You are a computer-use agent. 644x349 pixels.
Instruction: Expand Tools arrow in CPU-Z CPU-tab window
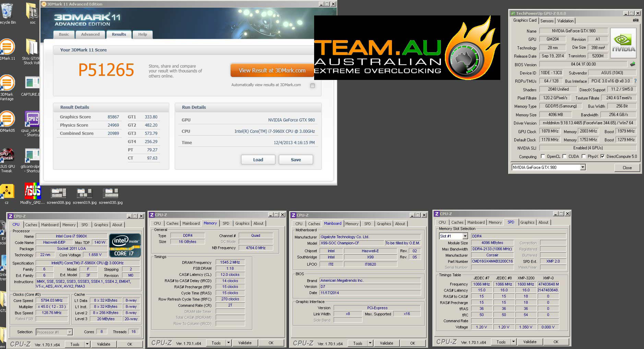click(x=87, y=344)
